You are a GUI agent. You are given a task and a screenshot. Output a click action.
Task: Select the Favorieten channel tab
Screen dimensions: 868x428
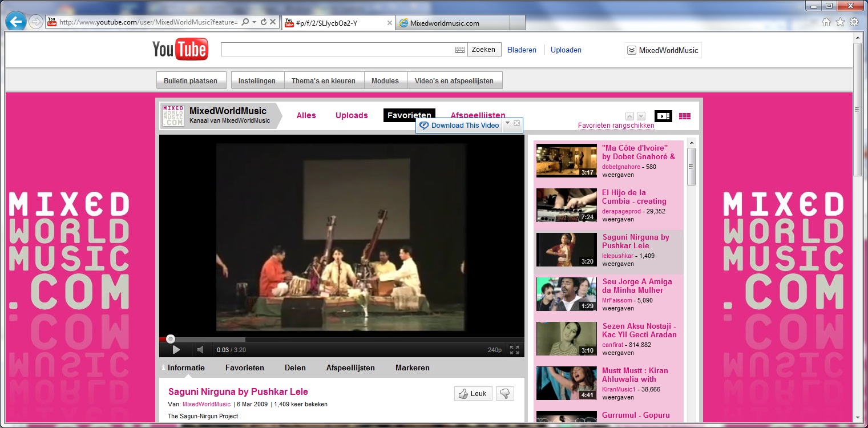409,115
